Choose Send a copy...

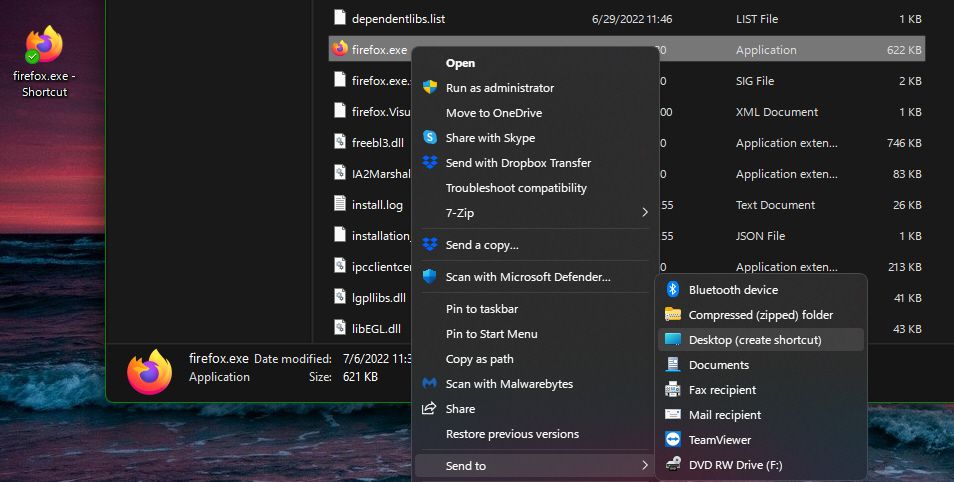coord(482,245)
